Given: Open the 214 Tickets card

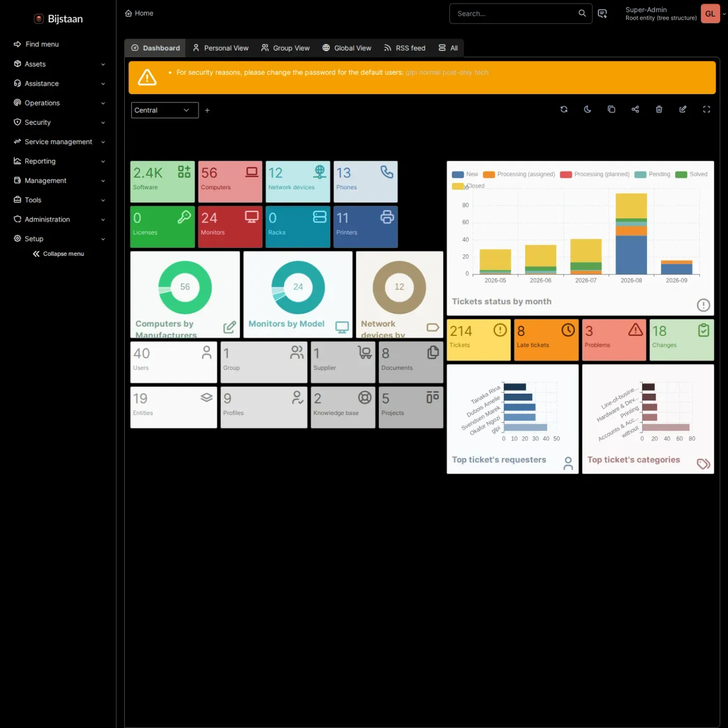Looking at the screenshot, I should [478, 340].
